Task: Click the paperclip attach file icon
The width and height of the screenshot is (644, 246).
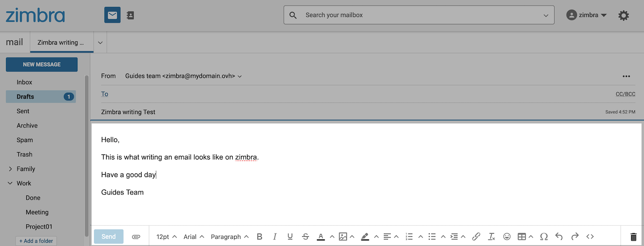Action: pyautogui.click(x=136, y=237)
